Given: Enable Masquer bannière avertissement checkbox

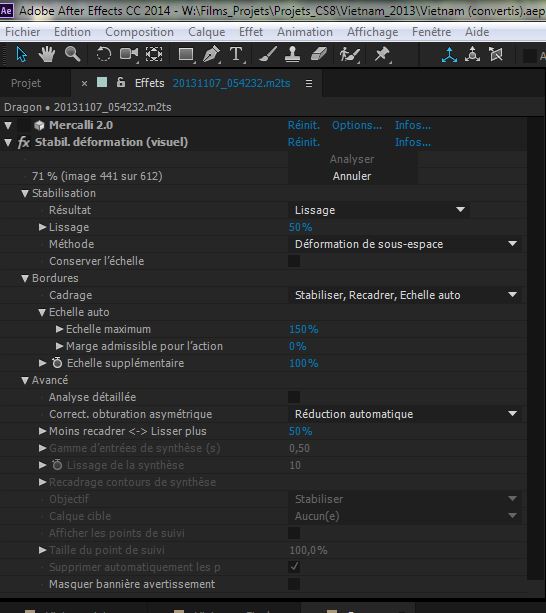Looking at the screenshot, I should pyautogui.click(x=294, y=584).
